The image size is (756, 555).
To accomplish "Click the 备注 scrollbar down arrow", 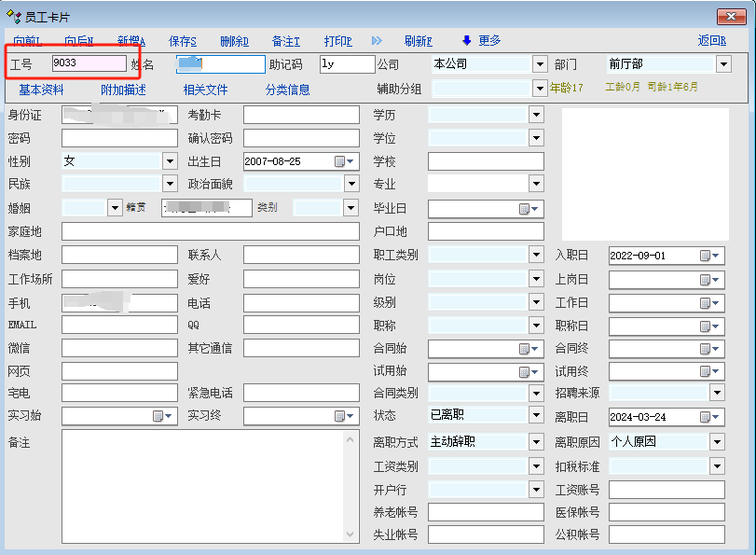I will click(351, 534).
